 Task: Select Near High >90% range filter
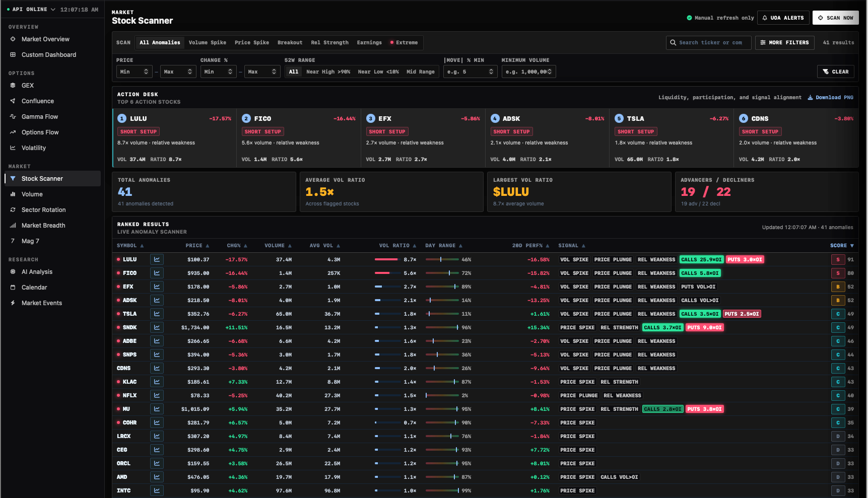(x=328, y=72)
